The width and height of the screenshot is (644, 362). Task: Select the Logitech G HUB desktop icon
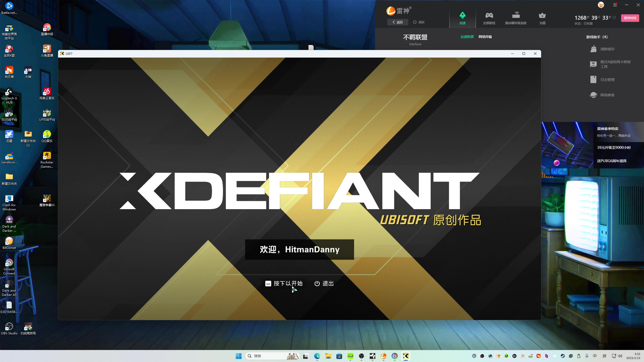coord(9,96)
